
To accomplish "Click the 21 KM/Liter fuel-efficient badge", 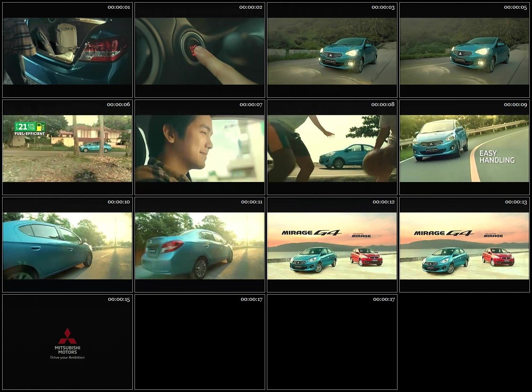I will tap(30, 129).
